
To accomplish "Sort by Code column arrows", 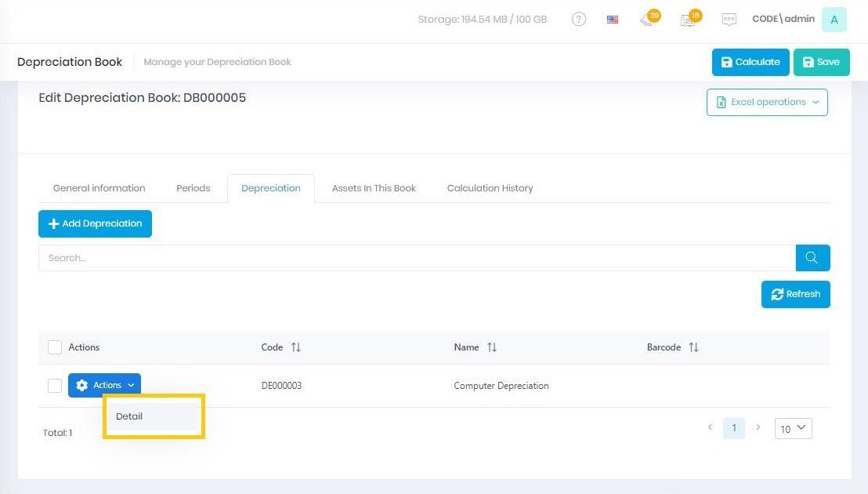I will point(295,347).
